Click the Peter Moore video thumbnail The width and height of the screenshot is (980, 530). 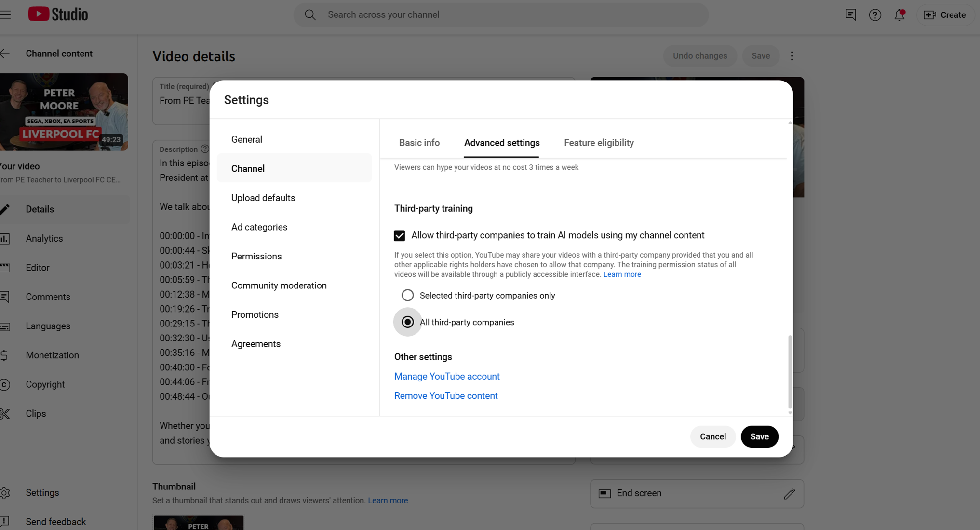point(64,112)
